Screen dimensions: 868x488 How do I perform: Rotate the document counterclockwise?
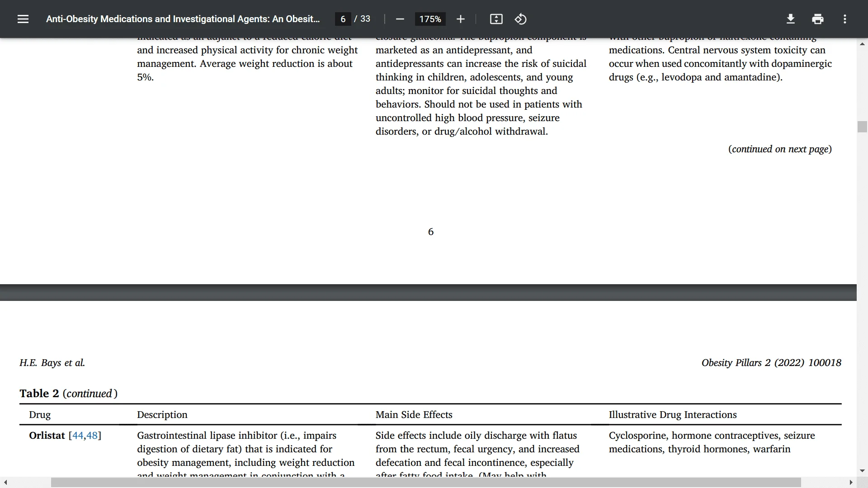(x=520, y=19)
